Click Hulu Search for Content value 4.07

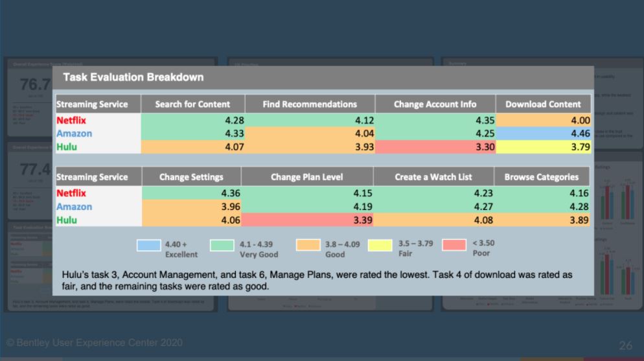click(234, 147)
